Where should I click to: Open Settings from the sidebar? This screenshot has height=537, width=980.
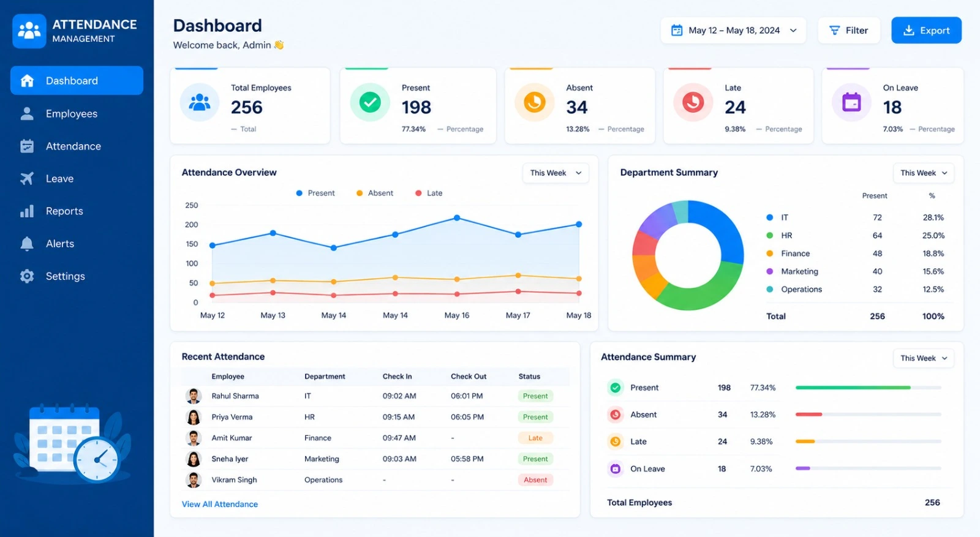click(x=77, y=276)
